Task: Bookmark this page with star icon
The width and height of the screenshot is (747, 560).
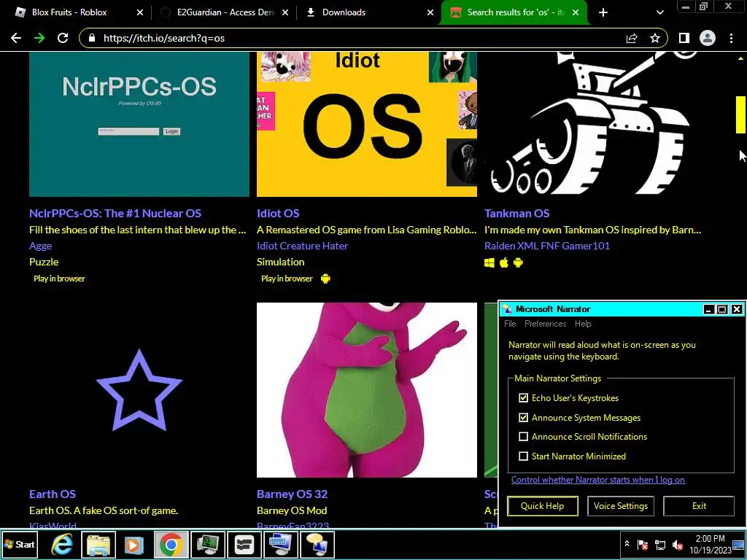Action: (655, 38)
